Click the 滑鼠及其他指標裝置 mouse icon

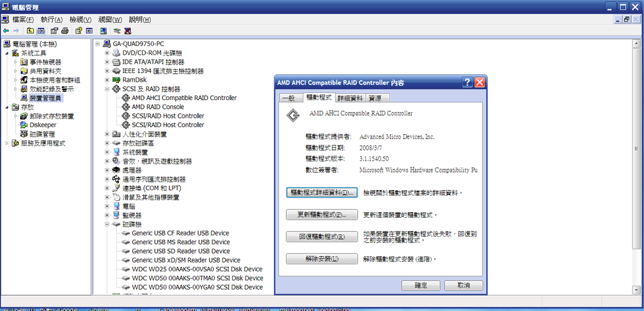(116, 197)
